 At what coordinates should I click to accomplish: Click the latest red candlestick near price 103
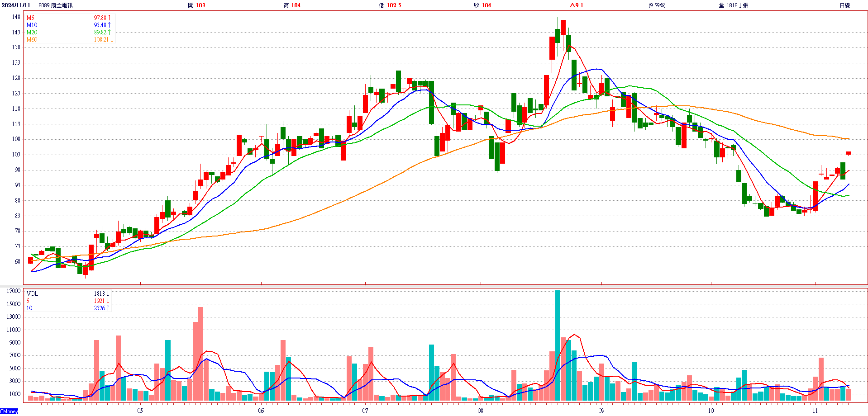coord(849,153)
